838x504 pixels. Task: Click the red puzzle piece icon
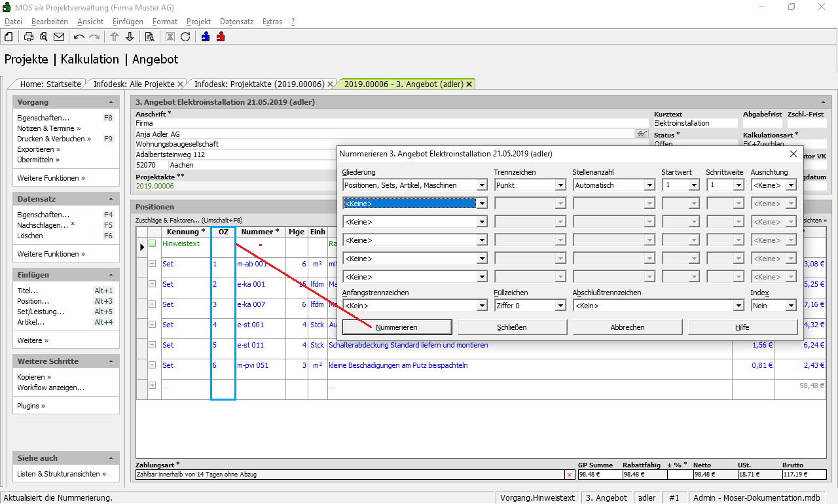221,37
